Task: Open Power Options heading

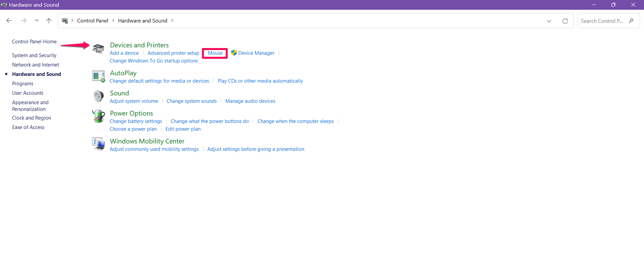Action: pos(131,113)
